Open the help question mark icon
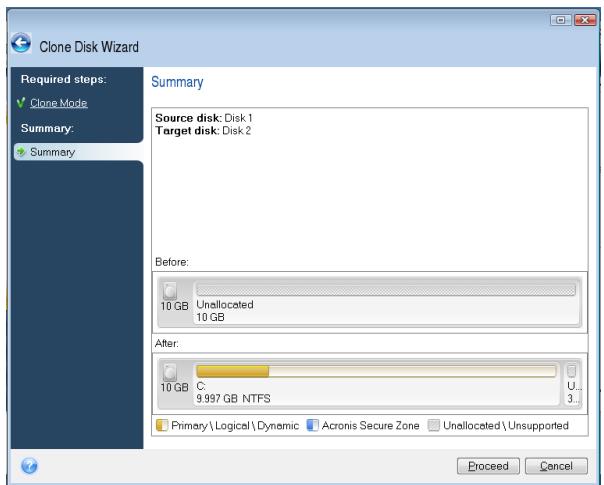604x485 pixels. pyautogui.click(x=29, y=465)
